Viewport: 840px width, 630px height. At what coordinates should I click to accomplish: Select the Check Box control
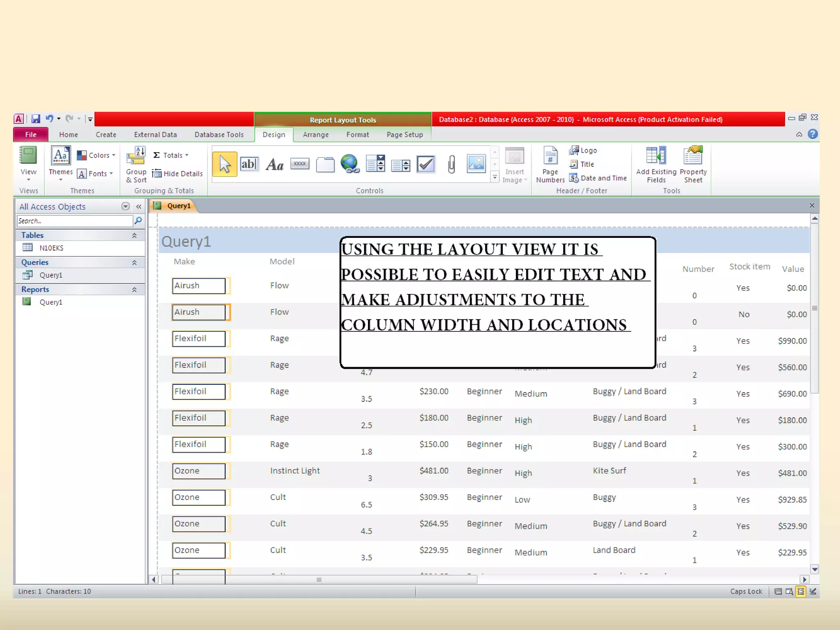[x=426, y=164]
